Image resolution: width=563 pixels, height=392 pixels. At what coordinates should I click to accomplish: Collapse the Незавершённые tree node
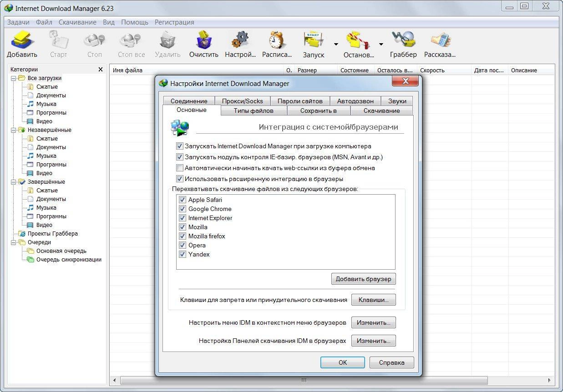14,130
